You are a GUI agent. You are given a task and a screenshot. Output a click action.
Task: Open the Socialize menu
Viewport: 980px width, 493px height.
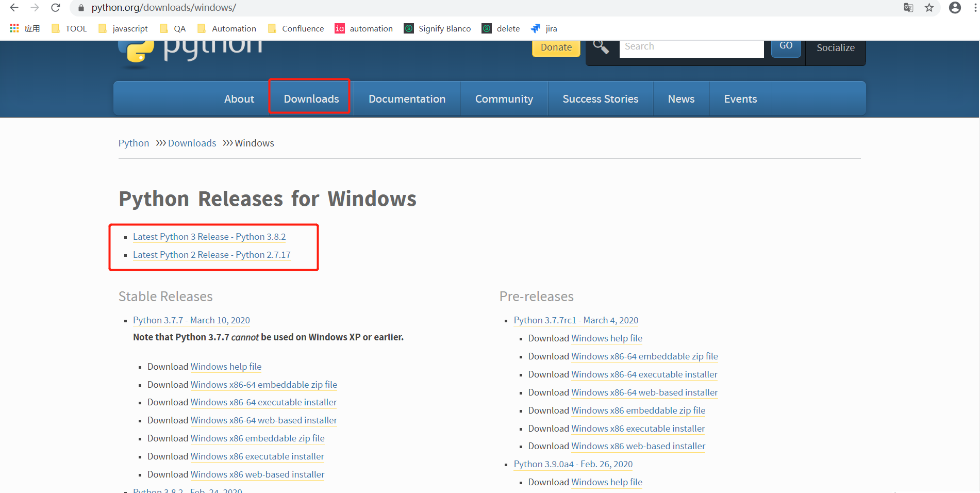click(x=836, y=48)
